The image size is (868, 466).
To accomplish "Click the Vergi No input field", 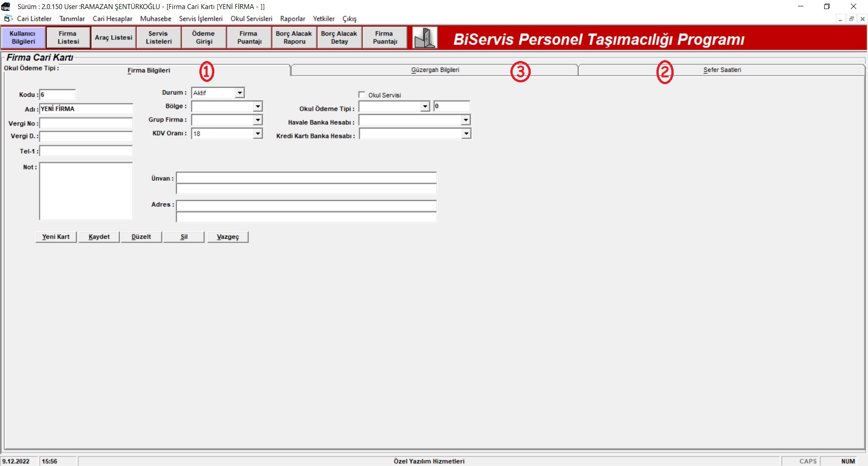I will (86, 124).
